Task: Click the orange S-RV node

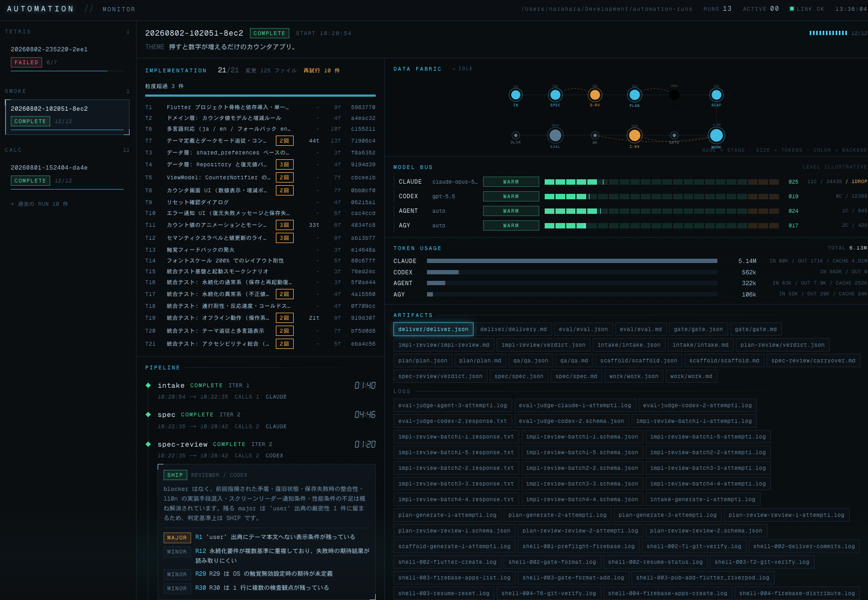Action: point(595,95)
